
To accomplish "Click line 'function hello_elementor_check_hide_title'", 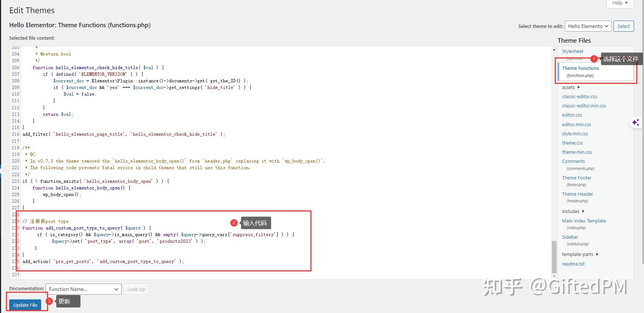I will [x=98, y=68].
